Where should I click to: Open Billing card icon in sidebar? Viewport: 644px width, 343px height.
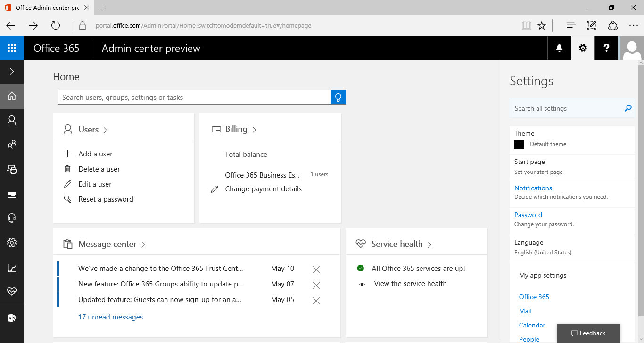12,195
